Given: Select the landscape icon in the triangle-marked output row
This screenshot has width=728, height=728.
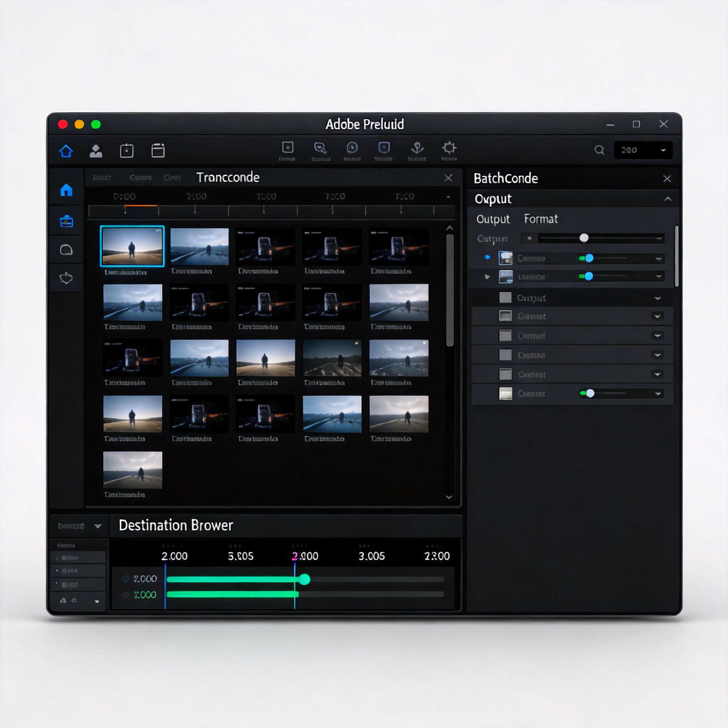Looking at the screenshot, I should tap(505, 277).
